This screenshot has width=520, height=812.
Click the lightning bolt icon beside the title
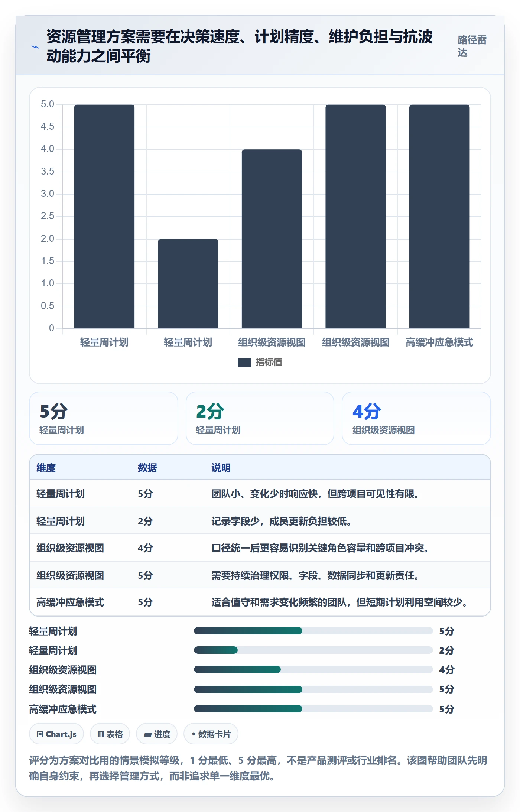(35, 47)
